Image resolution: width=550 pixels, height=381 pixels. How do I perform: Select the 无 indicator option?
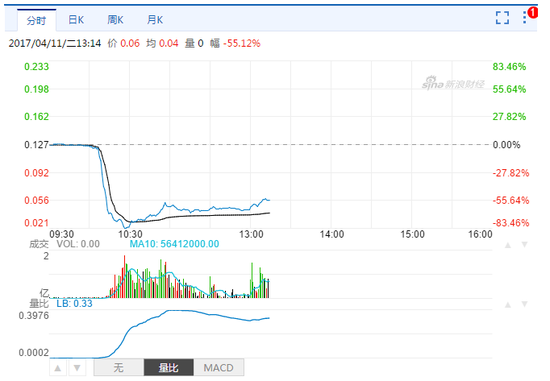(x=119, y=368)
